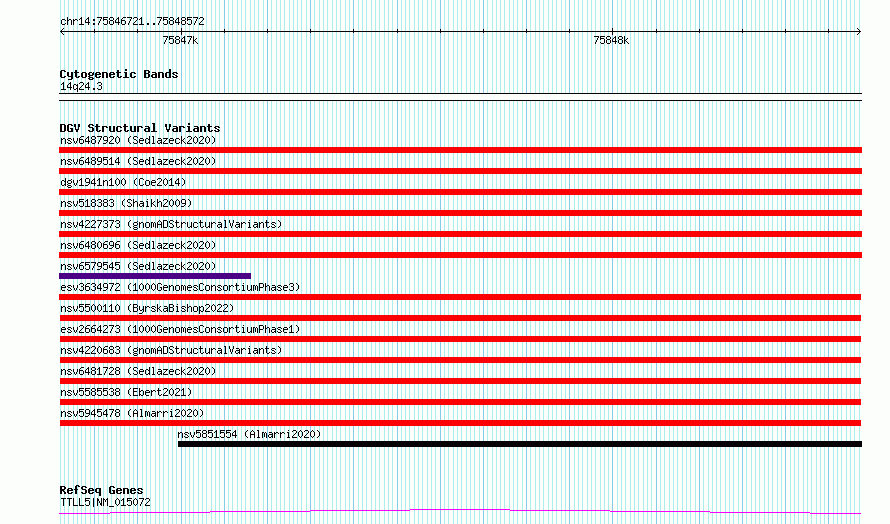
Task: Select the red bar under nsv6481728
Action: click(460, 381)
